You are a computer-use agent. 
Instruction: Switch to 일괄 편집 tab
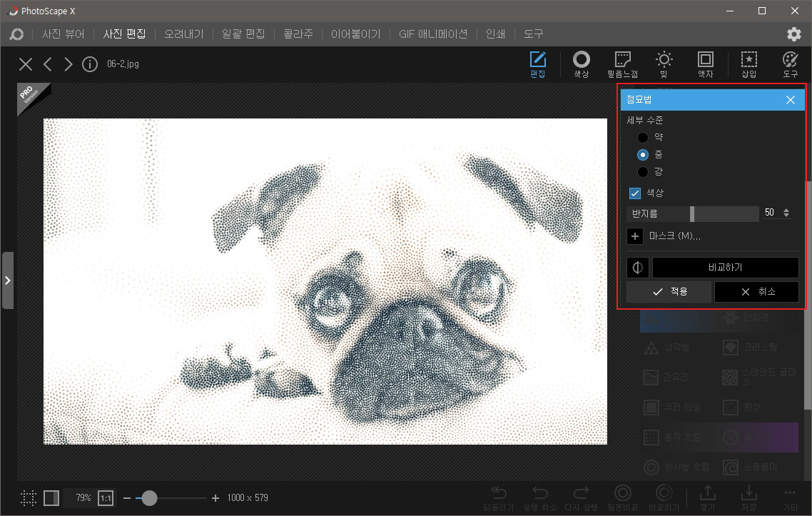coord(243,34)
